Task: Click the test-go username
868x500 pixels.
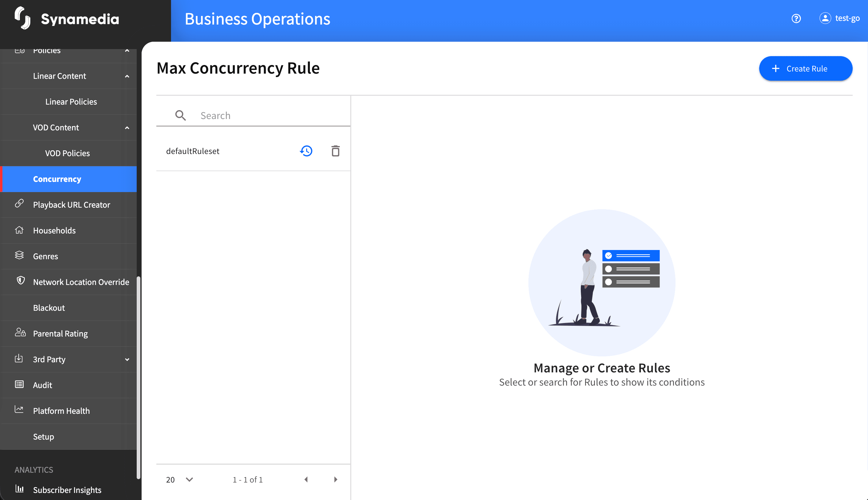Action: [847, 18]
